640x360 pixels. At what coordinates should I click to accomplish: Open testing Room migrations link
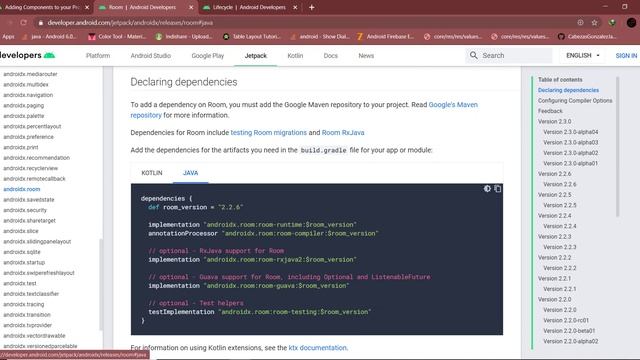269,133
